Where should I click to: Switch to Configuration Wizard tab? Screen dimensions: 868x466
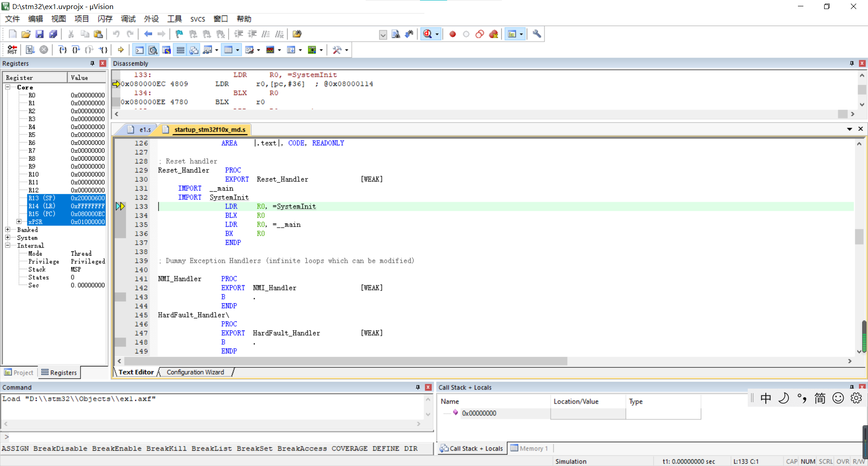point(195,372)
